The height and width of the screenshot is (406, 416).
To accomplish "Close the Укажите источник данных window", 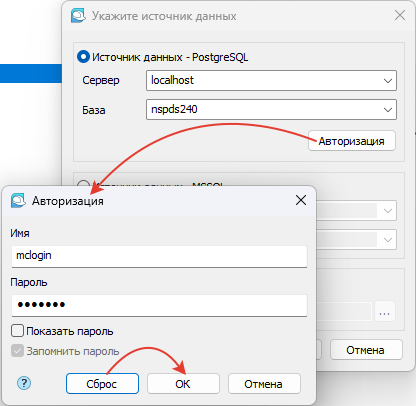I will [x=400, y=15].
